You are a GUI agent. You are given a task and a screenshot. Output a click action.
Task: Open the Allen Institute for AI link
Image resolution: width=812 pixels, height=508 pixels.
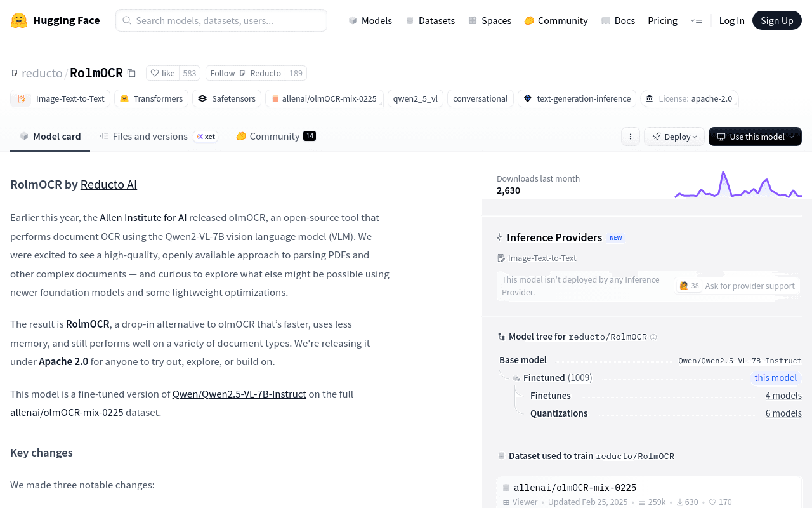(x=143, y=217)
